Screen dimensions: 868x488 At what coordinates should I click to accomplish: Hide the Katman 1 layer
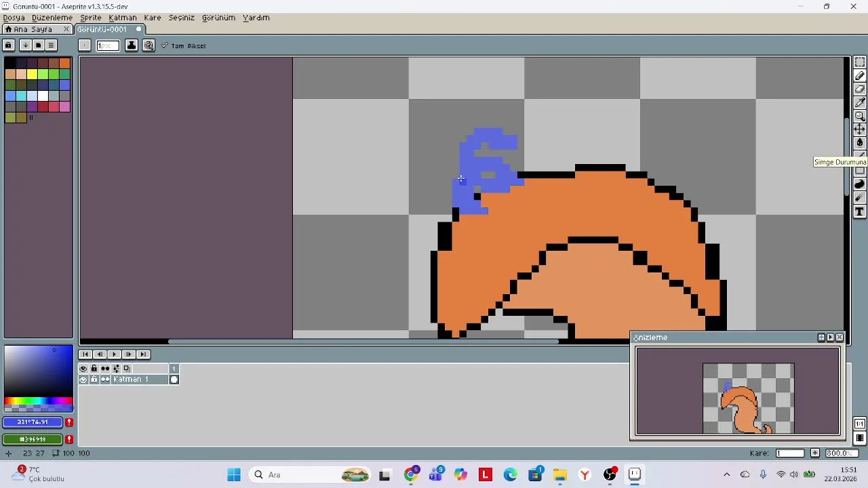(x=83, y=380)
